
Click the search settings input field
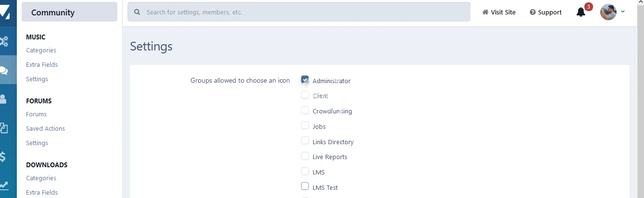[299, 12]
